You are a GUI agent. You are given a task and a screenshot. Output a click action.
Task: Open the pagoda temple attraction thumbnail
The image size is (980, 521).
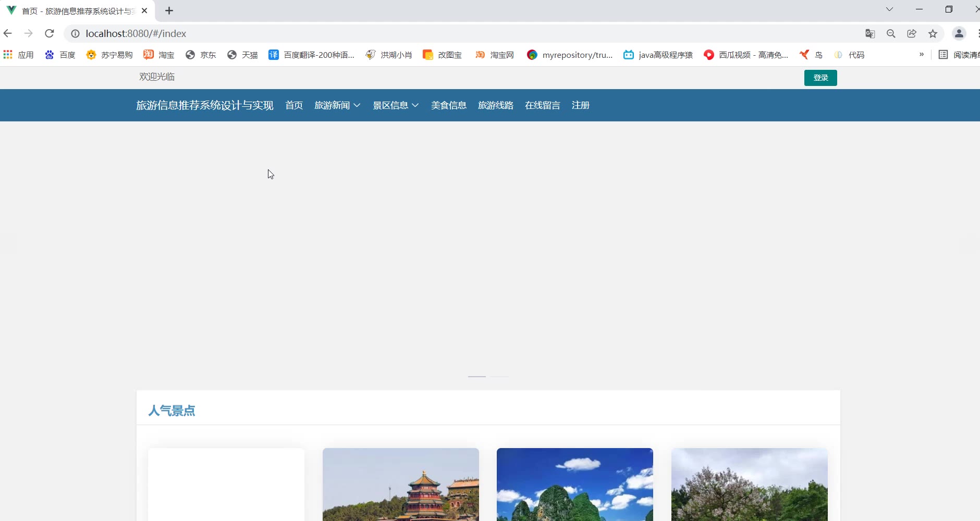pyautogui.click(x=401, y=485)
